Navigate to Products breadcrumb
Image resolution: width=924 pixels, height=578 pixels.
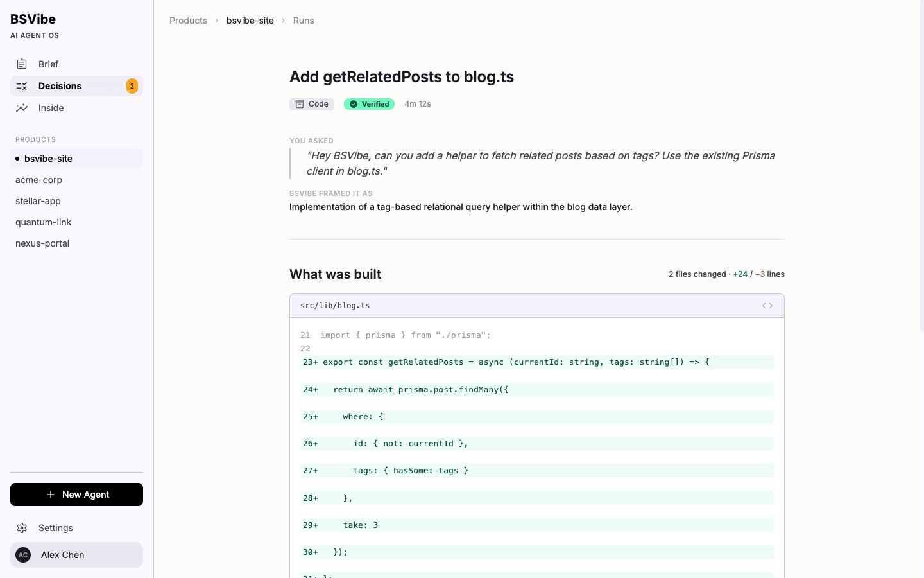coord(188,21)
